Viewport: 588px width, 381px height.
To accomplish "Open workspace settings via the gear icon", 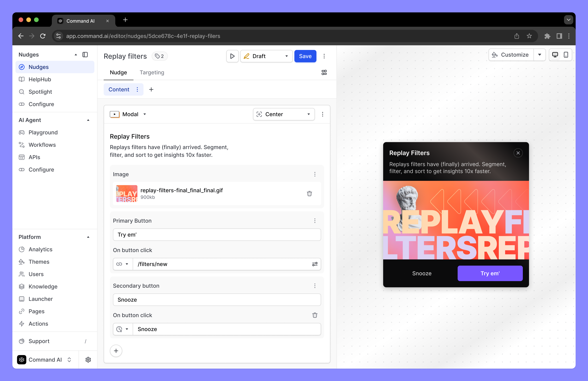I will [88, 360].
